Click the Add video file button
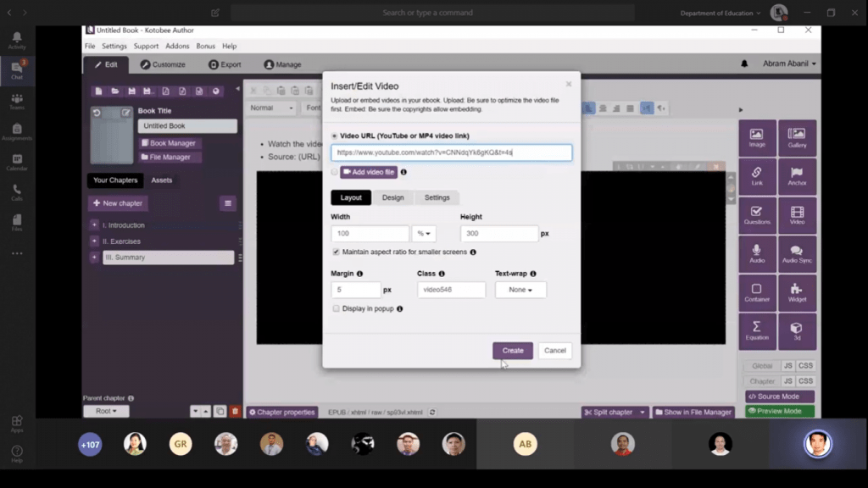This screenshot has height=488, width=868. pyautogui.click(x=369, y=172)
